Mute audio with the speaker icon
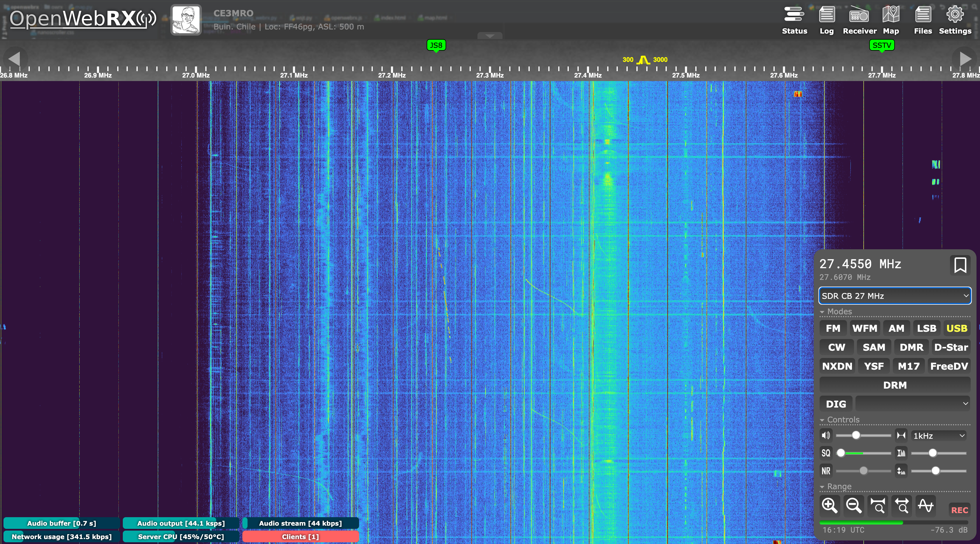The width and height of the screenshot is (980, 544). (826, 435)
